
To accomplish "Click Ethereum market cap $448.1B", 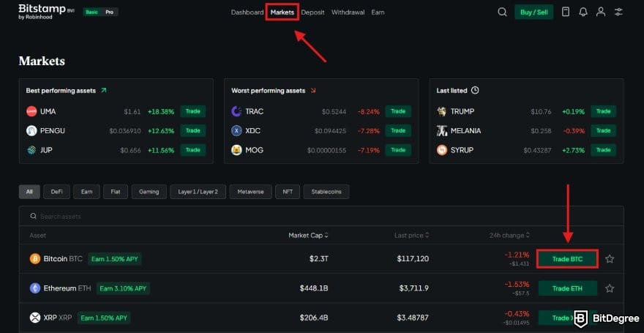I will point(314,288).
